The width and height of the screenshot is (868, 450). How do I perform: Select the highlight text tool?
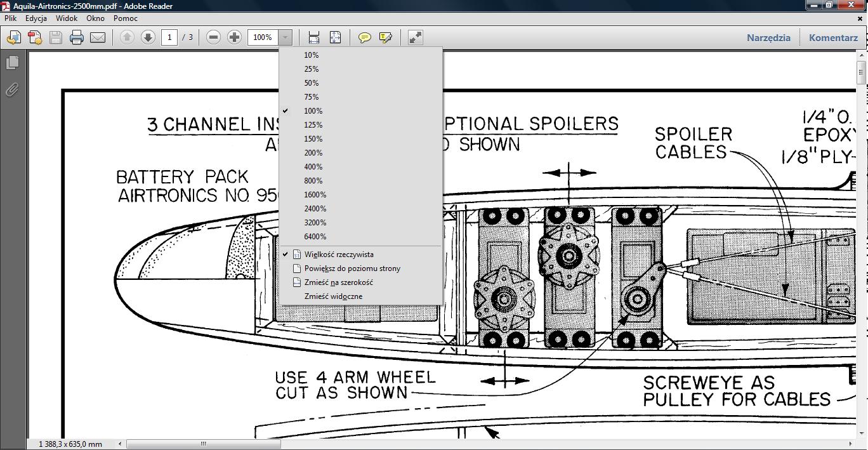pyautogui.click(x=385, y=37)
